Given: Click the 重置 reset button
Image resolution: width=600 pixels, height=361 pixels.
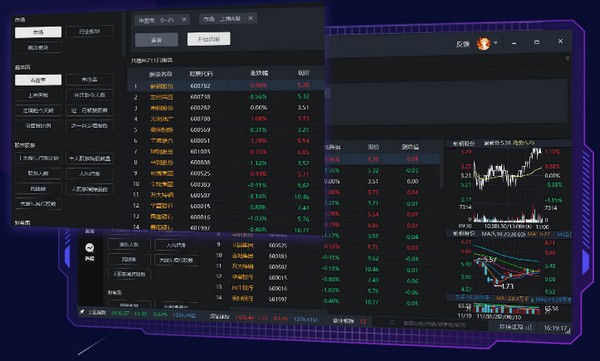Looking at the screenshot, I should pyautogui.click(x=157, y=40).
